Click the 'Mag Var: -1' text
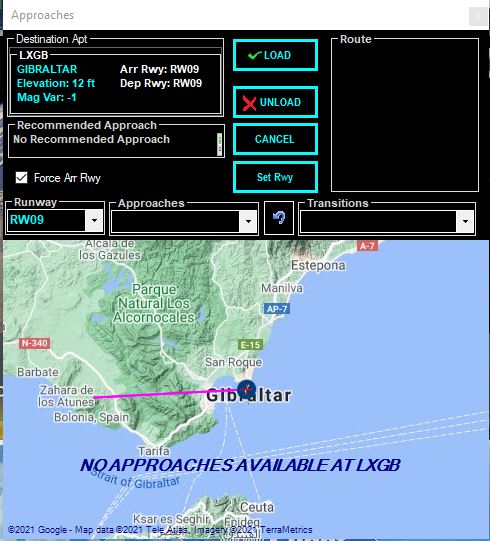 [47, 97]
